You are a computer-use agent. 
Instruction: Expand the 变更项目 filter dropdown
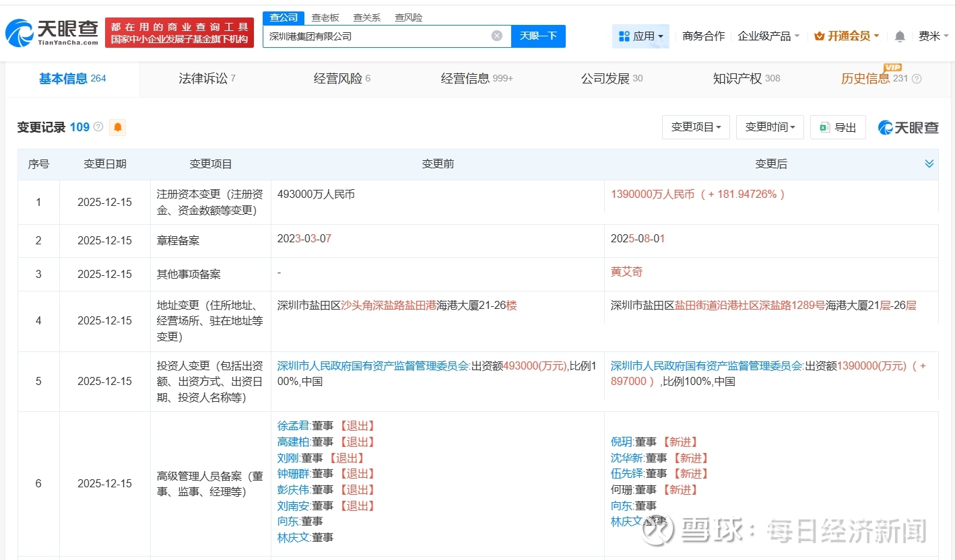696,127
